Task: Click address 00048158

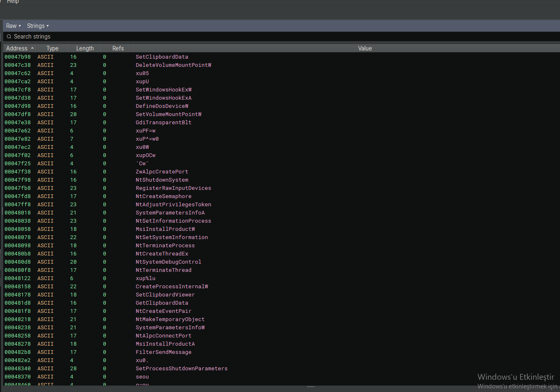Action: pos(18,287)
